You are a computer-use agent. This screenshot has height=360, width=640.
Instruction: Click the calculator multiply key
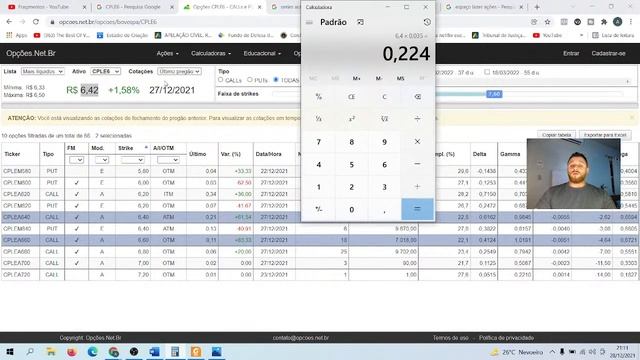(x=417, y=142)
